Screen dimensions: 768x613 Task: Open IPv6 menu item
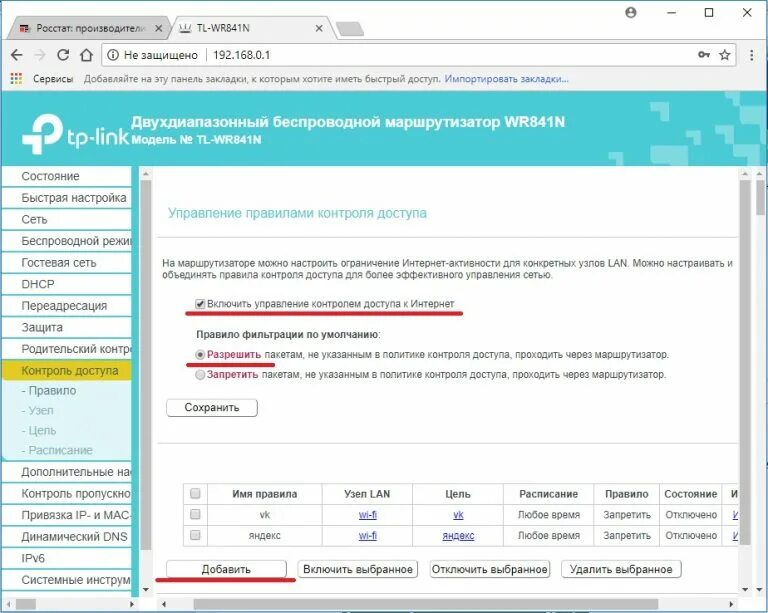click(67, 558)
